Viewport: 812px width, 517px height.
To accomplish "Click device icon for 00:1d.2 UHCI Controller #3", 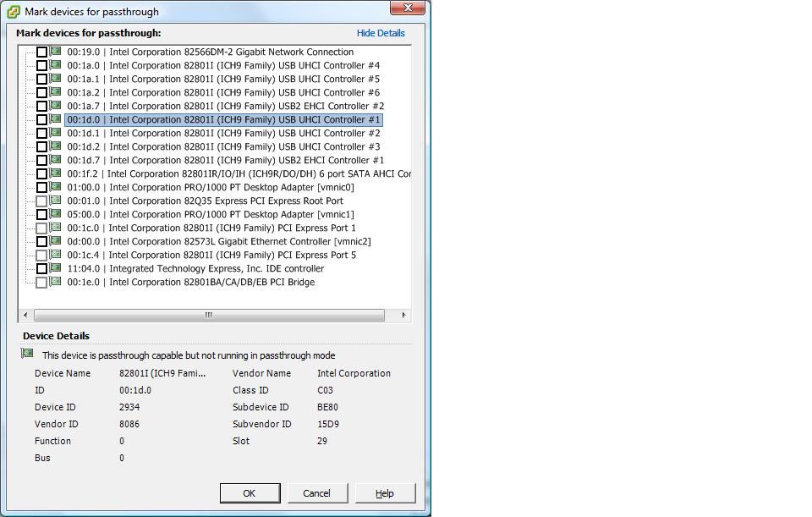I will [x=56, y=146].
